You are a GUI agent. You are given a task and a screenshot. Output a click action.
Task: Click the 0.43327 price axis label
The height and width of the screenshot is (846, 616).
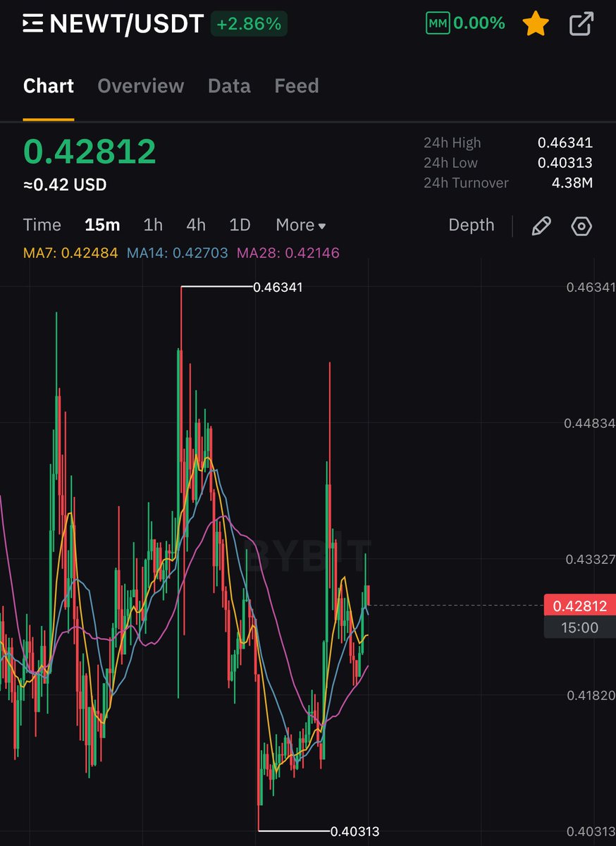pyautogui.click(x=590, y=559)
